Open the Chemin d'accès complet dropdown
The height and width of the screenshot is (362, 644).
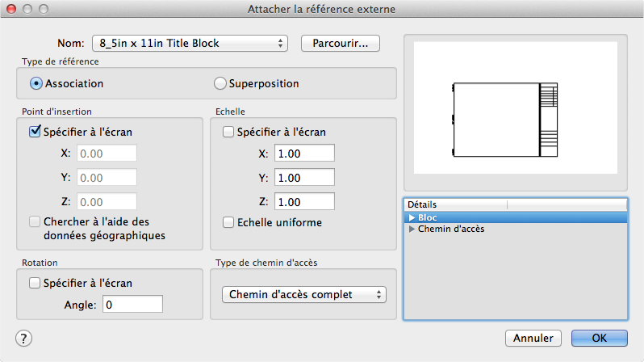pos(304,295)
